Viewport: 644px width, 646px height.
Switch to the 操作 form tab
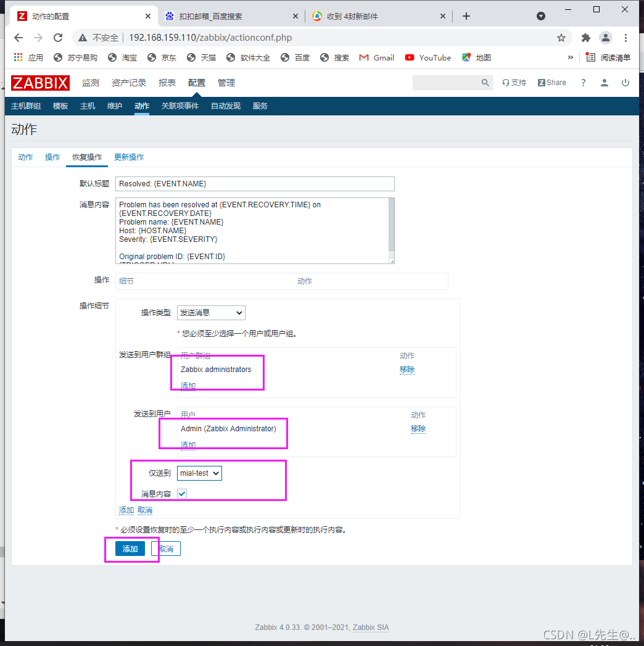pyautogui.click(x=52, y=157)
